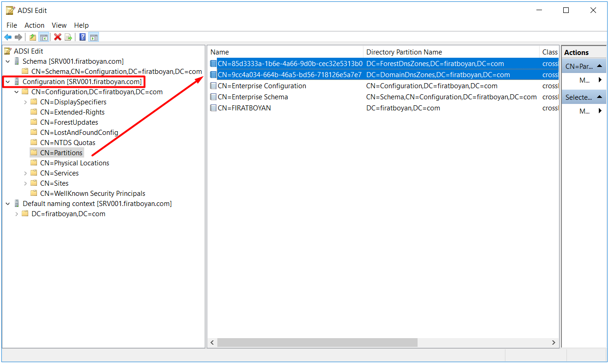Image resolution: width=609 pixels, height=364 pixels.
Task: Click the Forward arrow toolbar icon
Action: [x=18, y=37]
